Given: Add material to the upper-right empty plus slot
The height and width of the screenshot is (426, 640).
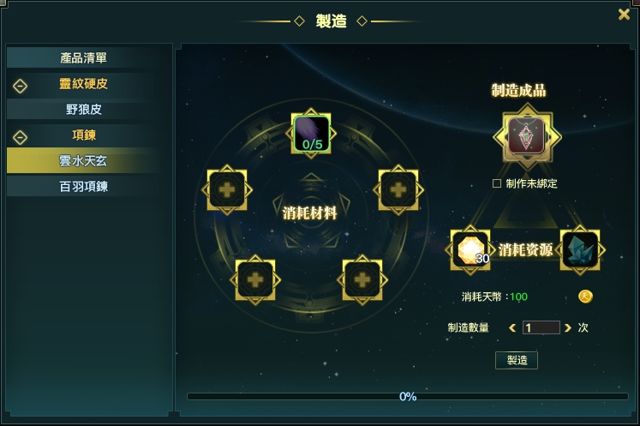Looking at the screenshot, I should pyautogui.click(x=398, y=190).
